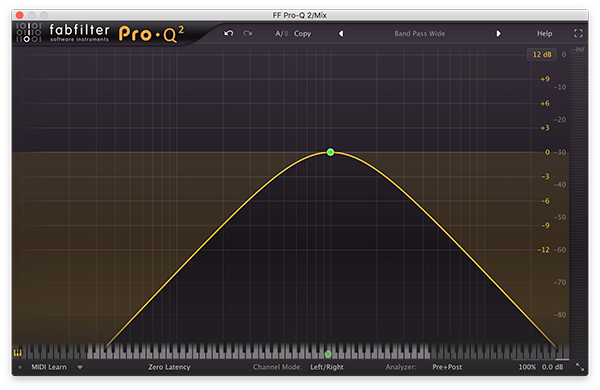The height and width of the screenshot is (390, 600).
Task: Adjust the 100% output gain scale
Action: [527, 367]
